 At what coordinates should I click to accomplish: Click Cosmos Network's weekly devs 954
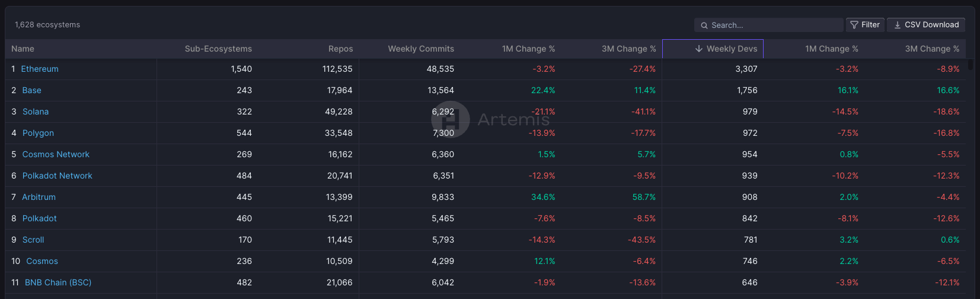[750, 154]
